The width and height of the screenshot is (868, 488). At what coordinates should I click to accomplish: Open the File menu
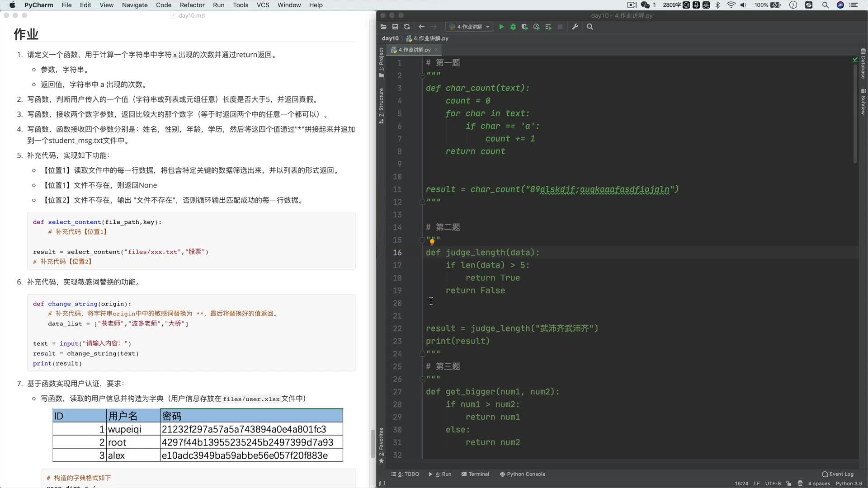point(66,5)
